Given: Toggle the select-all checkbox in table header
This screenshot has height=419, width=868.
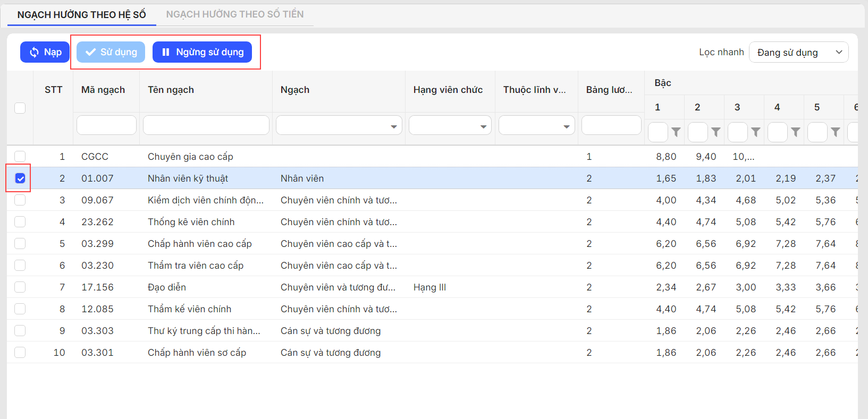Looking at the screenshot, I should coord(20,108).
